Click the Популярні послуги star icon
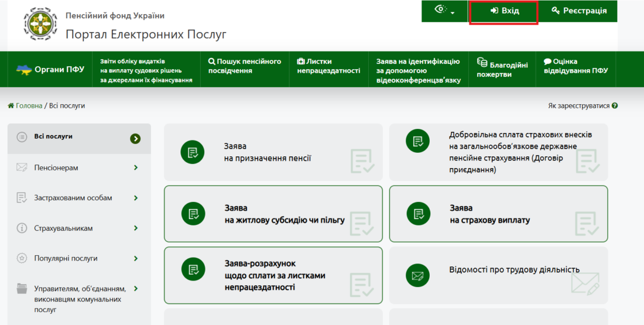 point(22,258)
